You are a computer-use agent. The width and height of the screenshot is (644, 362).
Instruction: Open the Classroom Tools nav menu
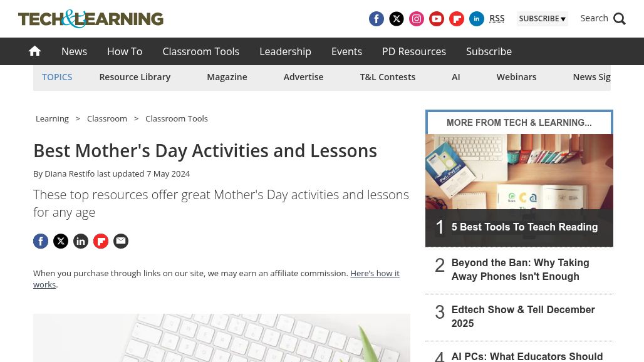point(200,51)
